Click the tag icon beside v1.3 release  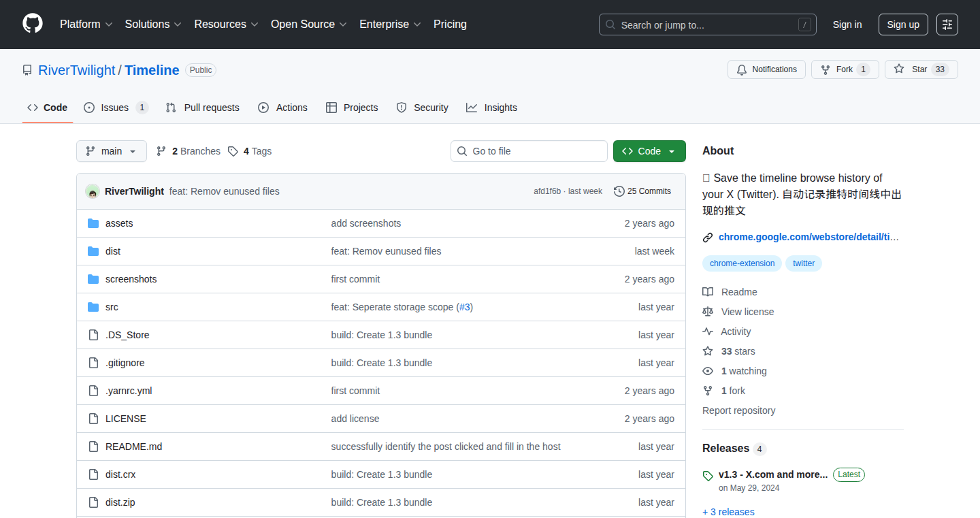coord(708,476)
